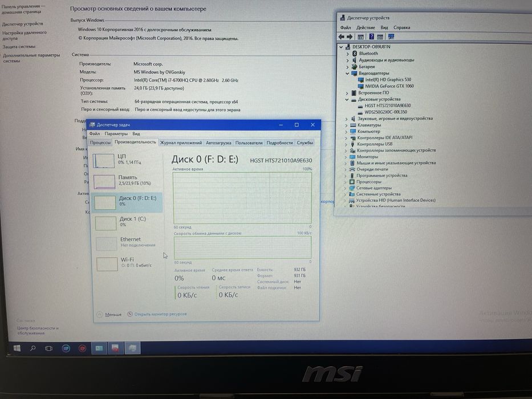Expand the Батареи node

tap(348, 67)
